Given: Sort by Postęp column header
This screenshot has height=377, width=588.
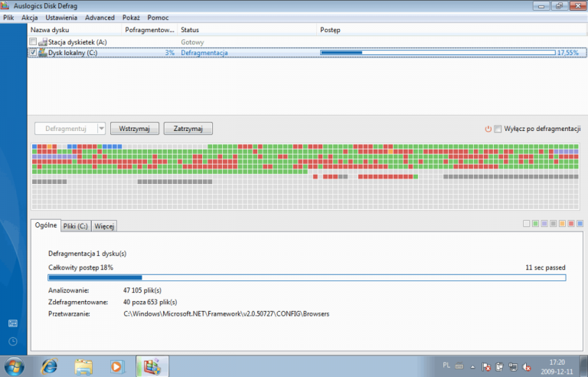Looking at the screenshot, I should 452,30.
